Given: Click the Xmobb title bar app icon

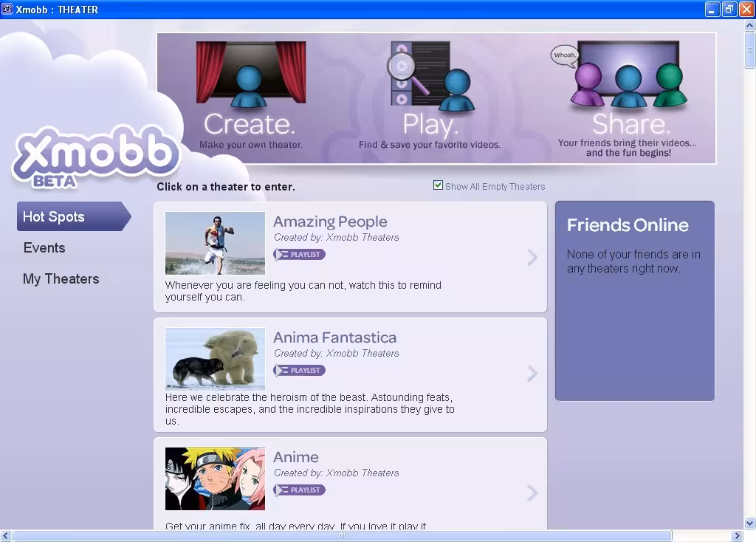Looking at the screenshot, I should coord(7,10).
